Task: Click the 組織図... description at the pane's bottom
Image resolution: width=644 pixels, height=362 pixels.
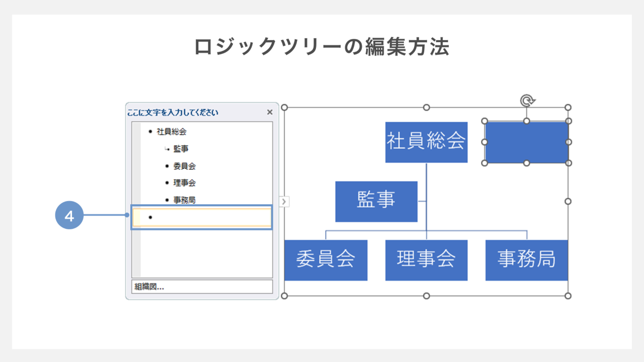Action: click(x=202, y=287)
